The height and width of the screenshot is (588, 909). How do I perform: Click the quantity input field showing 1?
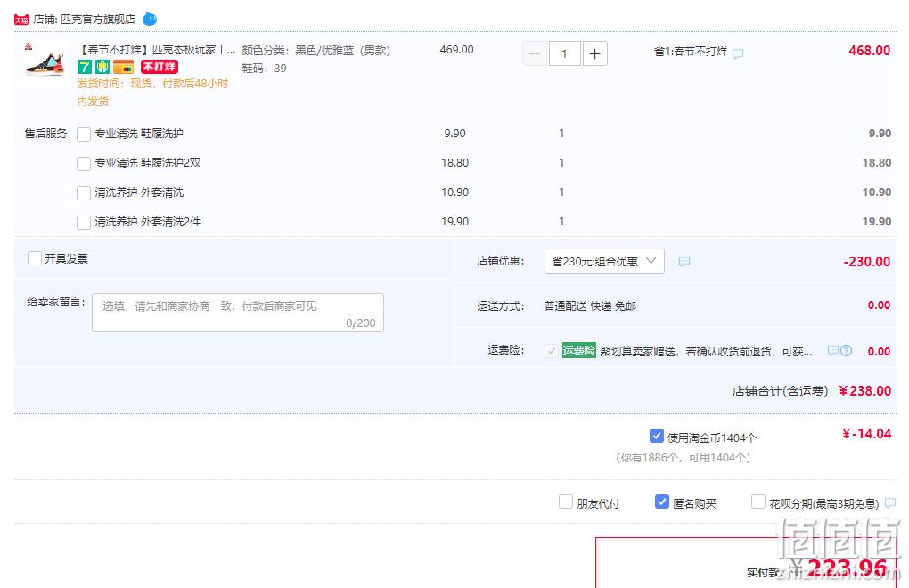click(565, 53)
